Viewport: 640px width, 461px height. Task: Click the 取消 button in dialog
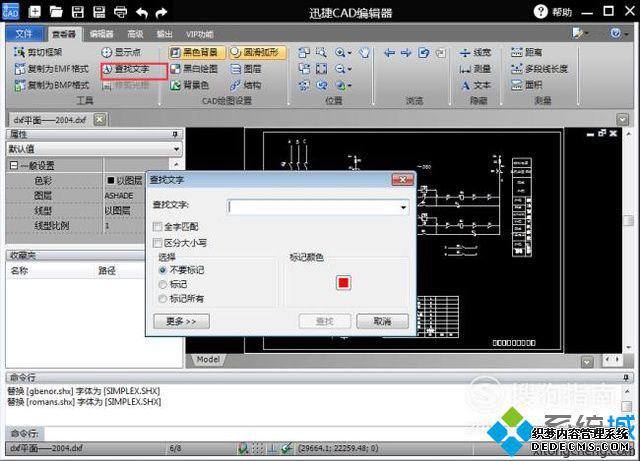[382, 321]
